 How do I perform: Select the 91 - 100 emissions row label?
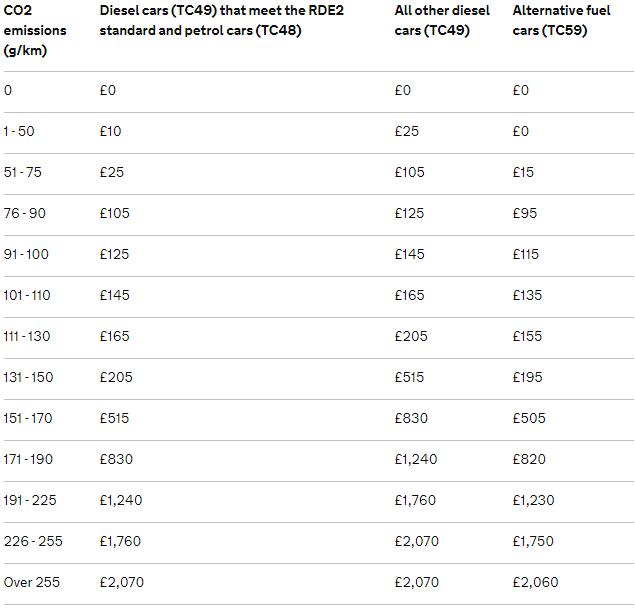pos(26,254)
